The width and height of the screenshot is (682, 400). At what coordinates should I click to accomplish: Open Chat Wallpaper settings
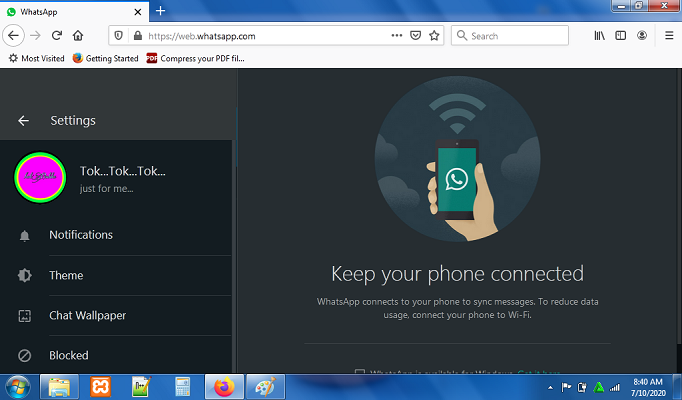click(116, 316)
